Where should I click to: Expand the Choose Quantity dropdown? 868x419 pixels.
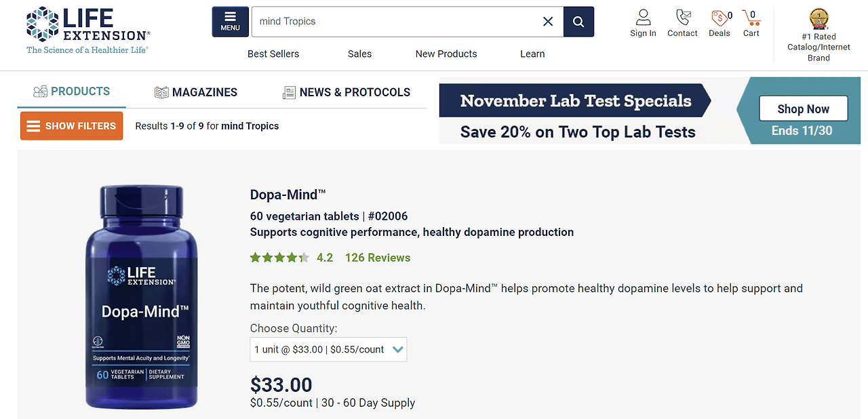(x=328, y=350)
